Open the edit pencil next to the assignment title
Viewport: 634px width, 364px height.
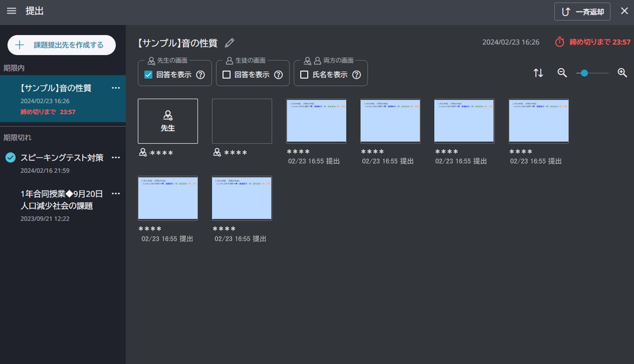(230, 43)
